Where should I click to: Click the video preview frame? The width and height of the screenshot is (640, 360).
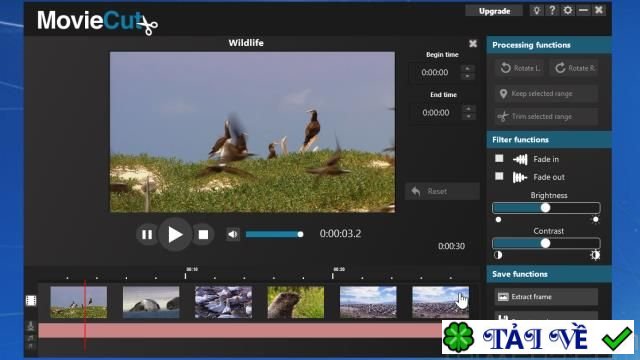[x=252, y=132]
